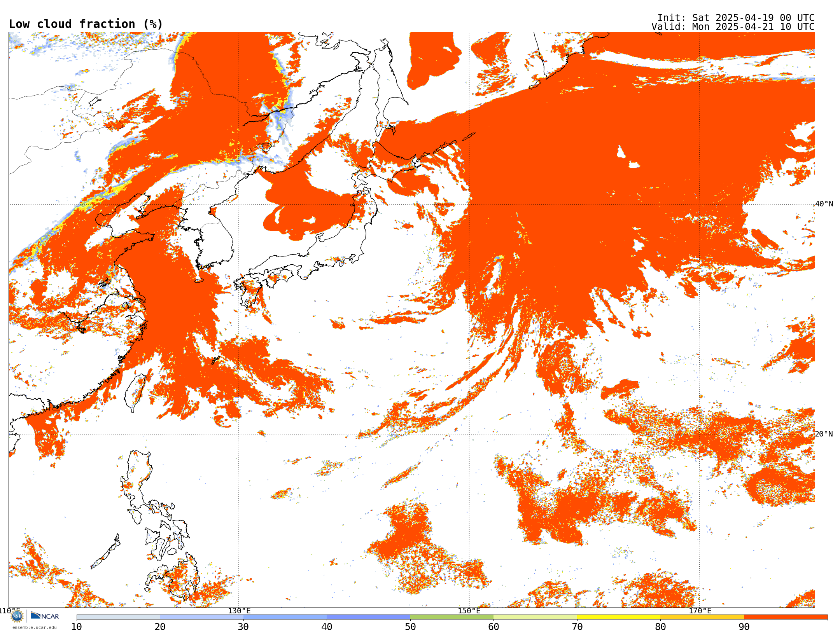This screenshot has height=632, width=840.
Task: Click the colorbar tick label 70
Action: (x=577, y=627)
